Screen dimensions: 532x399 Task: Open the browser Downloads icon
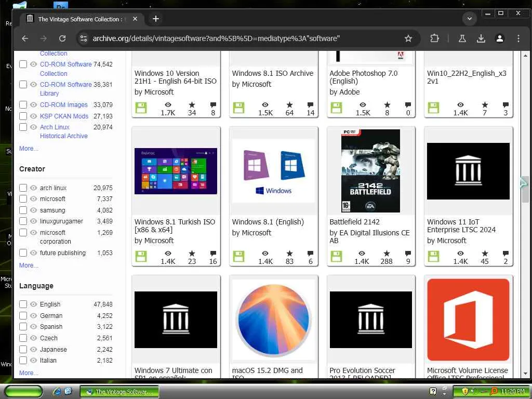pos(481,38)
